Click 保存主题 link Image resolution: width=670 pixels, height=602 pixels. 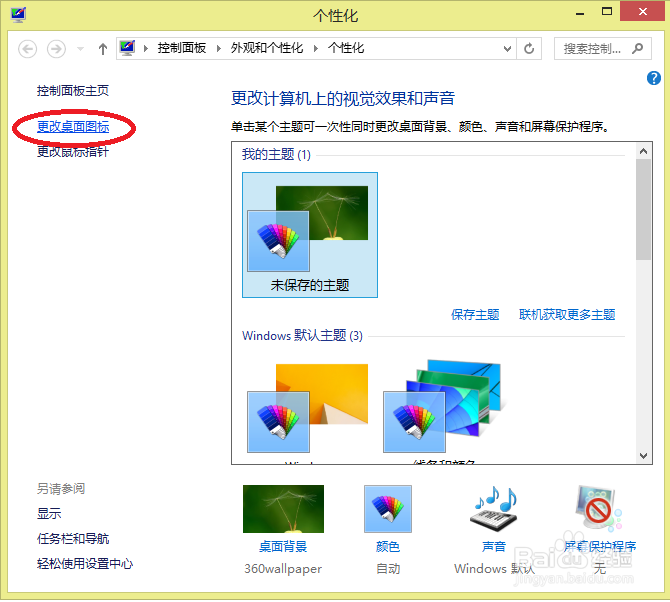(475, 314)
